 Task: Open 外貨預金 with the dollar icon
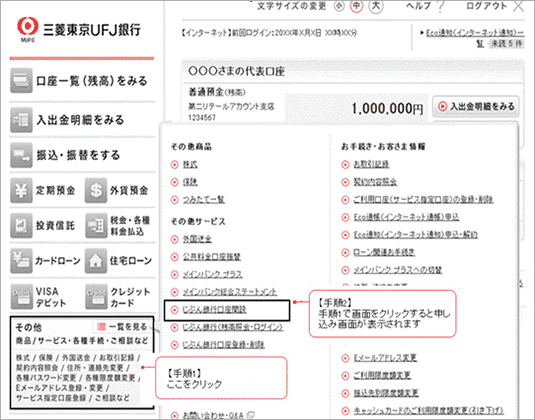(118, 190)
